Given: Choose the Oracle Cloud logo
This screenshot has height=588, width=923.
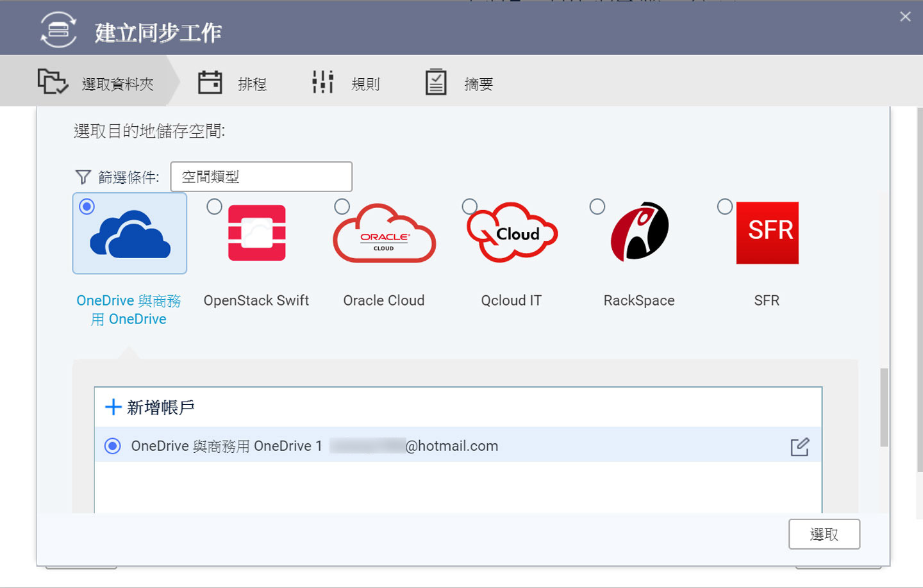Looking at the screenshot, I should 384,234.
